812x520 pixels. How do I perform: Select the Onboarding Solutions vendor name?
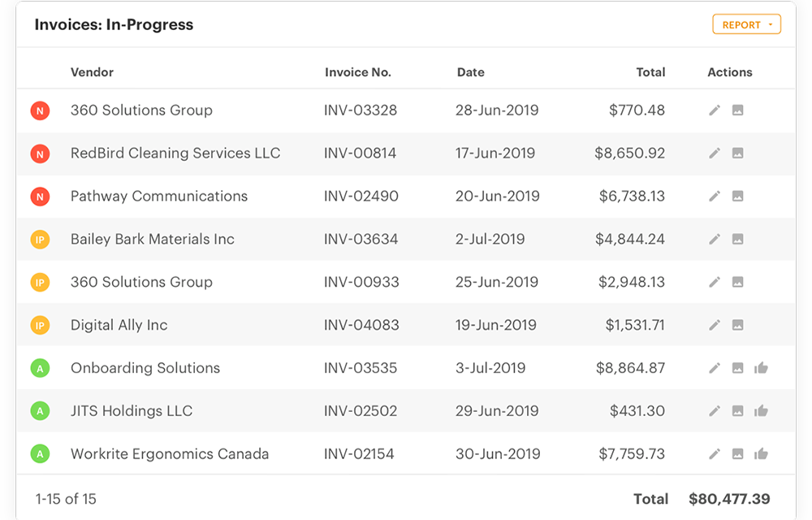click(x=145, y=368)
